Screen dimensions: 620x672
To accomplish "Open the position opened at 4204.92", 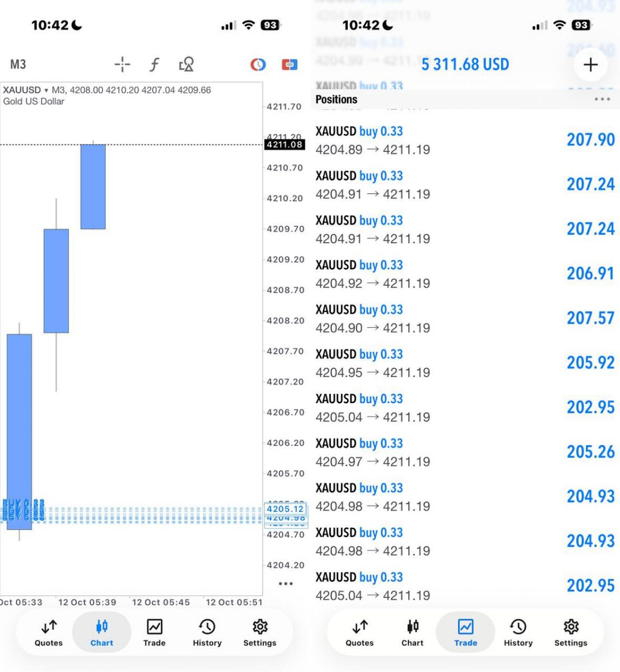I will point(465,274).
